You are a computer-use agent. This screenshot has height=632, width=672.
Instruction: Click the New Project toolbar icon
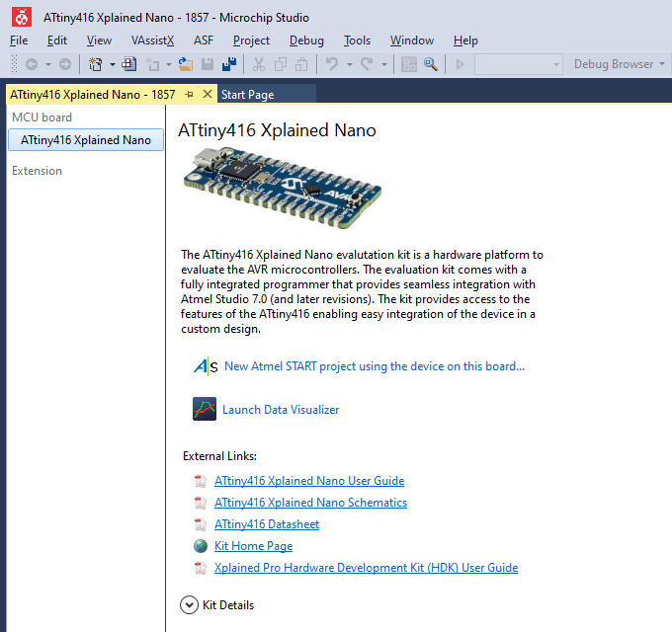coord(95,64)
